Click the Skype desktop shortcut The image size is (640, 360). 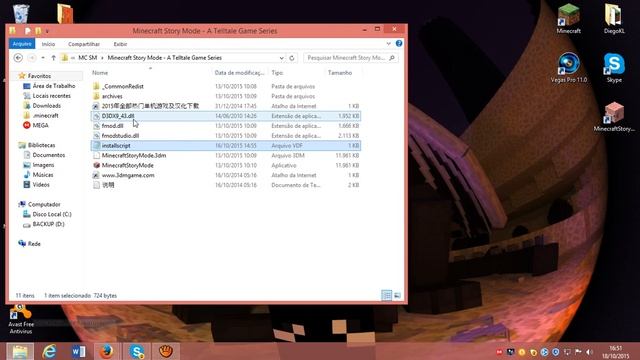pos(614,68)
